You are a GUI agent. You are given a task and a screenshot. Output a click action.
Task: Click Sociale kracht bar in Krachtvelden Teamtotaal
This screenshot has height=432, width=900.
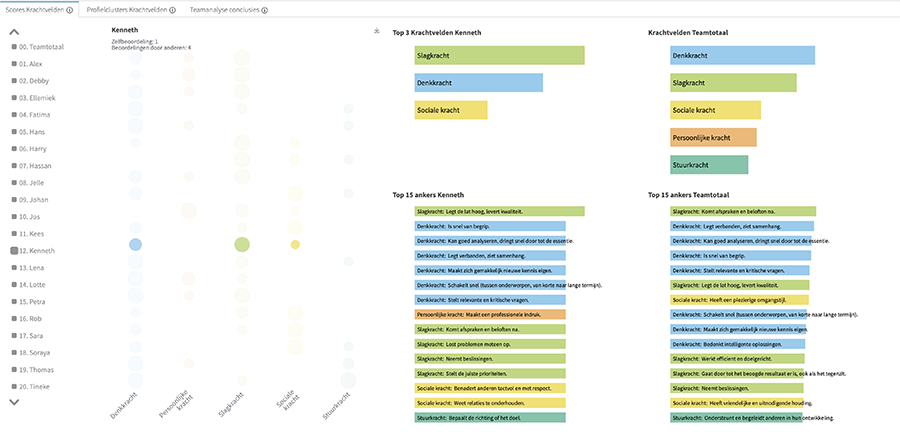[715, 110]
